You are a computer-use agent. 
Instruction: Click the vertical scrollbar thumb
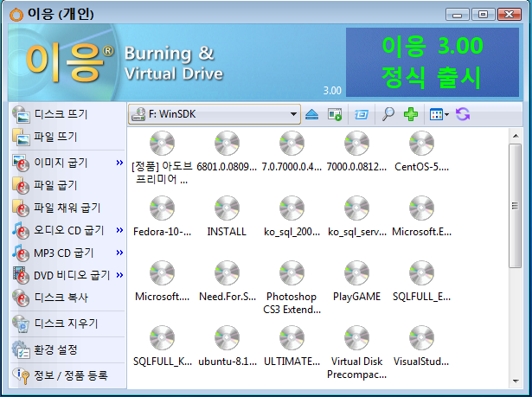click(x=516, y=206)
